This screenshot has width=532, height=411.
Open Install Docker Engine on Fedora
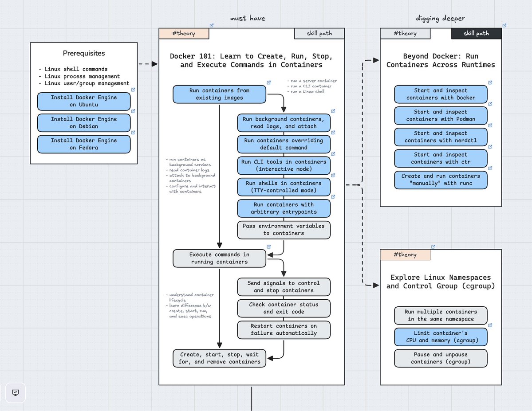(84, 144)
